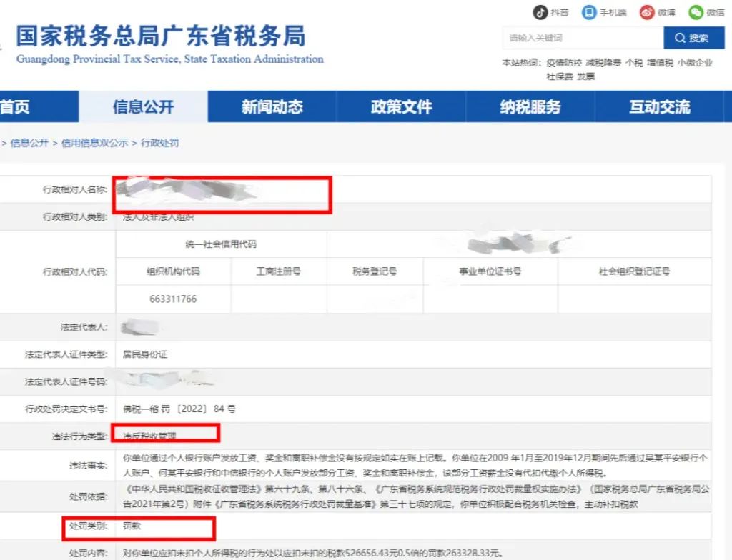This screenshot has width=732, height=560.
Task: Focus the keyword search input field
Action: (x=583, y=38)
